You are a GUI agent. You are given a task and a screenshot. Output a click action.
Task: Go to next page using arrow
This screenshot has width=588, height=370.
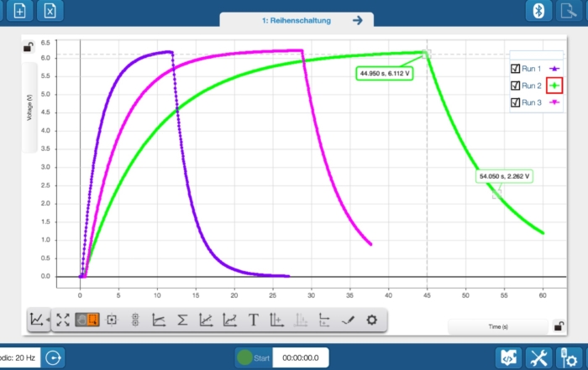358,19
